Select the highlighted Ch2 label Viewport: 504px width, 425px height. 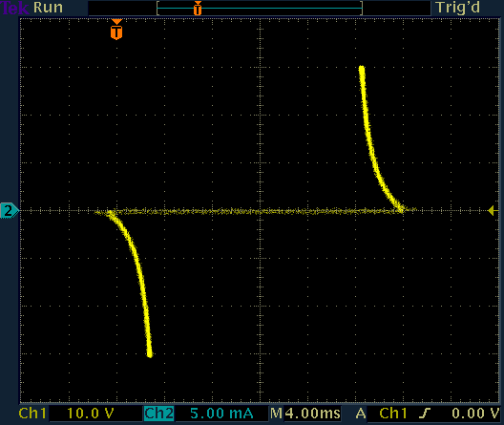click(x=158, y=414)
